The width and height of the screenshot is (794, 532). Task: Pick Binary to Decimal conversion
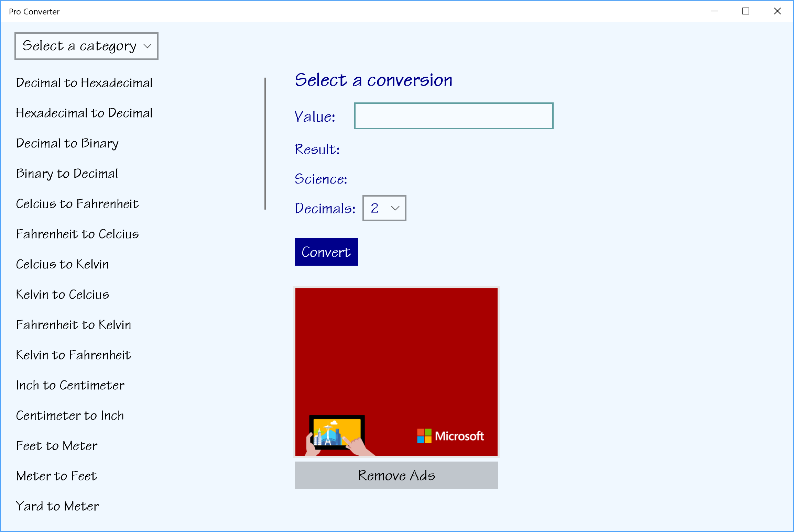click(x=67, y=174)
